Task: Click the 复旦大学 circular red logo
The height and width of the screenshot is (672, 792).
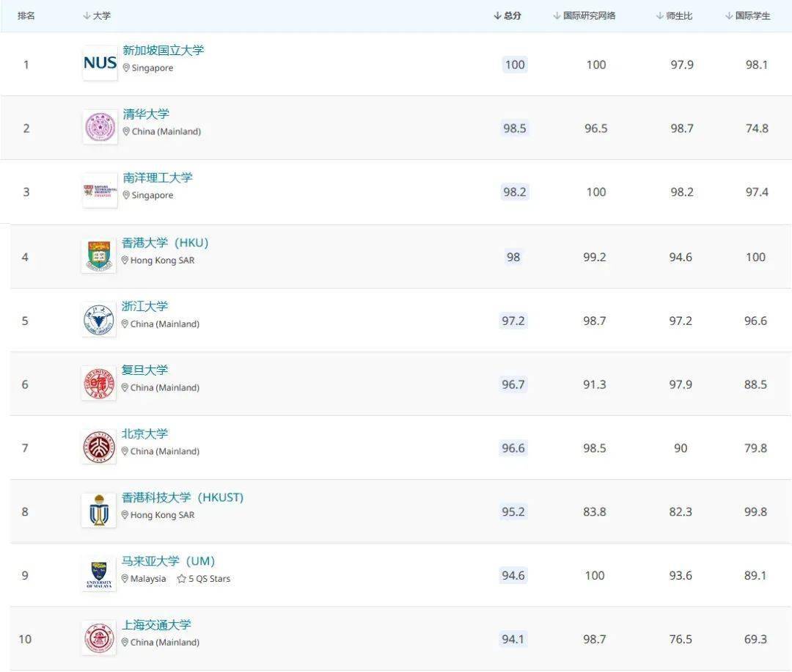Action: tap(98, 384)
